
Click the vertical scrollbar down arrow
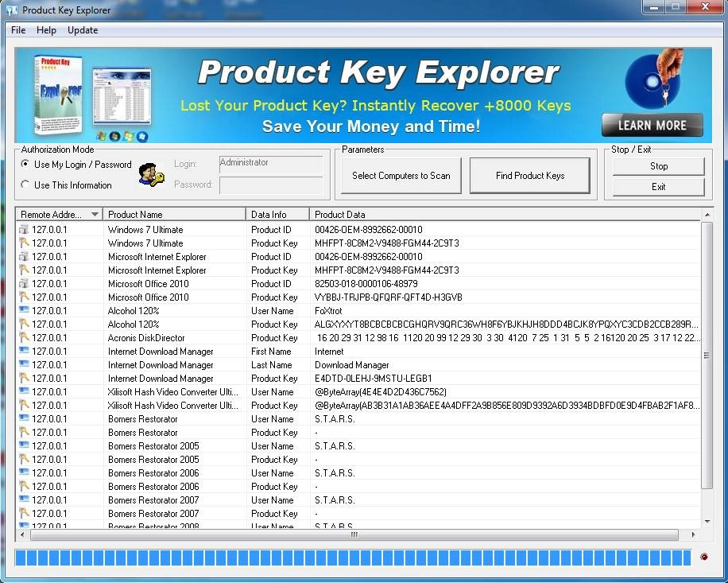click(x=707, y=522)
